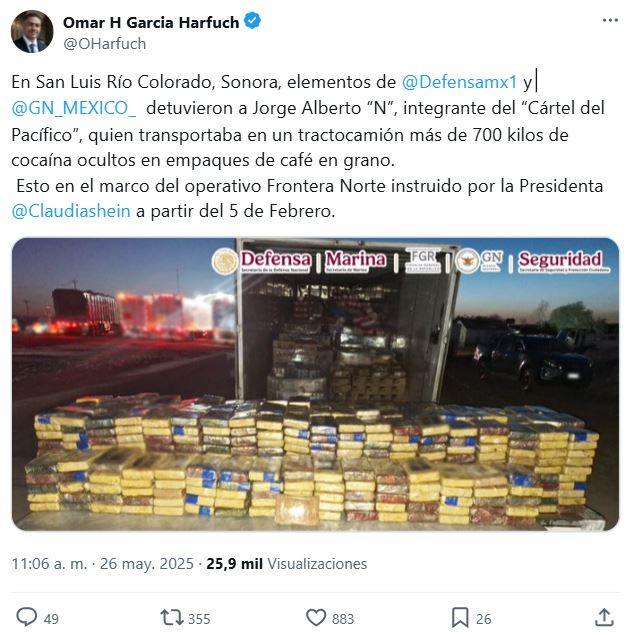Click the 49 replies count
632x635 pixels.
coord(51,619)
